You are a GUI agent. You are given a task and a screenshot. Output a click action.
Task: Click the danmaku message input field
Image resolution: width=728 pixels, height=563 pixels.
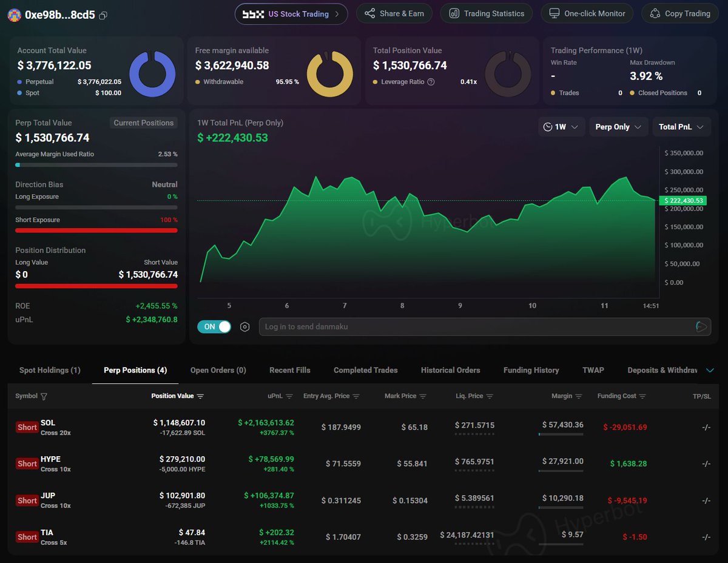click(476, 326)
